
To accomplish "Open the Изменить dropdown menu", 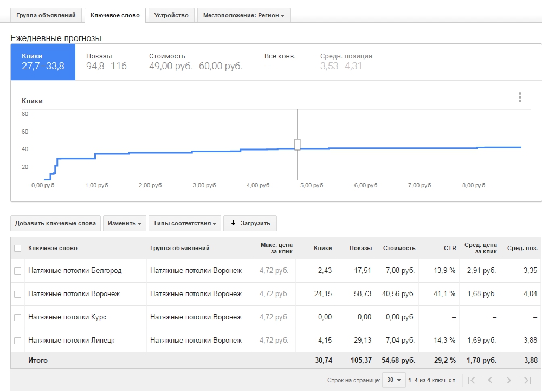I will click(124, 223).
